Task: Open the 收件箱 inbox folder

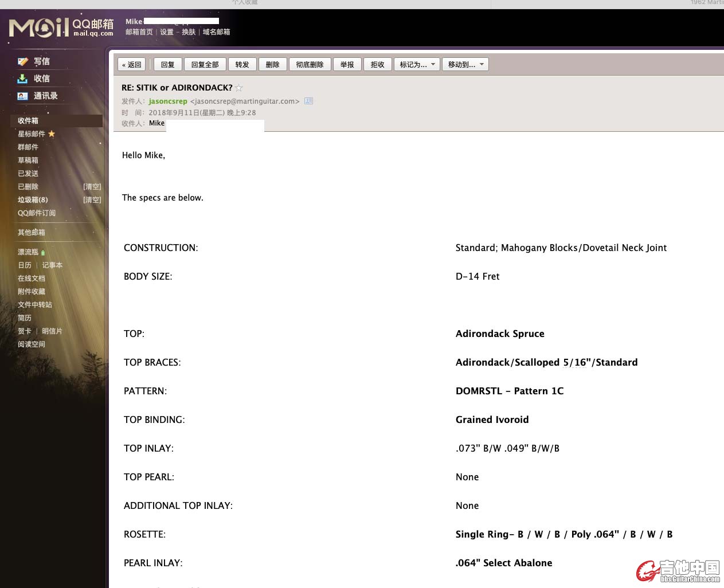Action: (x=28, y=121)
